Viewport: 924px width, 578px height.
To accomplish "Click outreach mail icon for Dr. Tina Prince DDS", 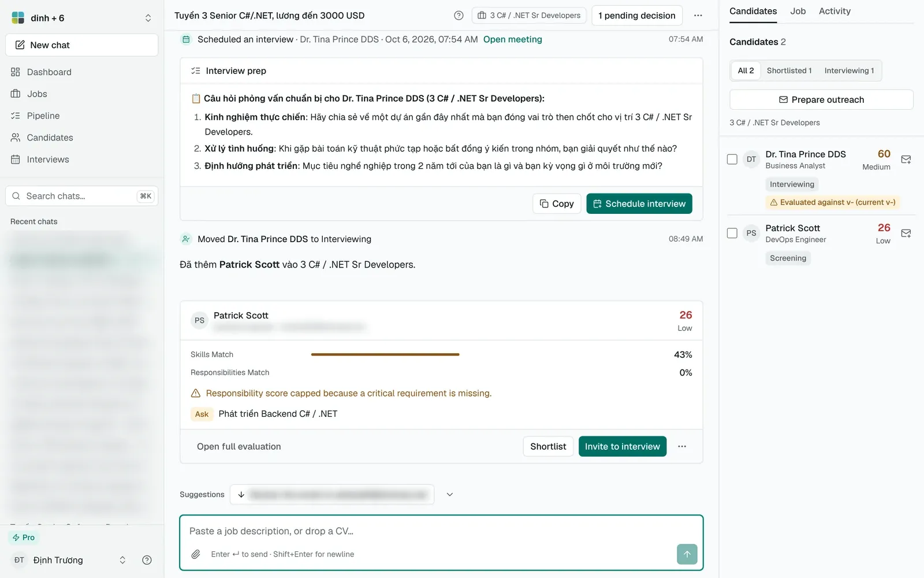I will click(906, 160).
